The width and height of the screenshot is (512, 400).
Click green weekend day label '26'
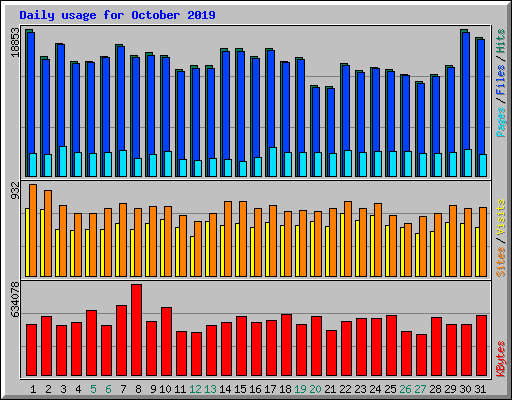tap(405, 389)
